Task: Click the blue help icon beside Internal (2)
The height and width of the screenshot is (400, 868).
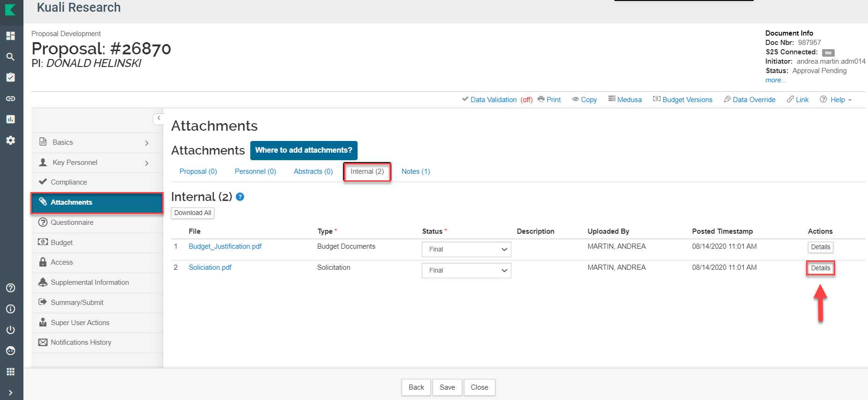Action: point(240,197)
